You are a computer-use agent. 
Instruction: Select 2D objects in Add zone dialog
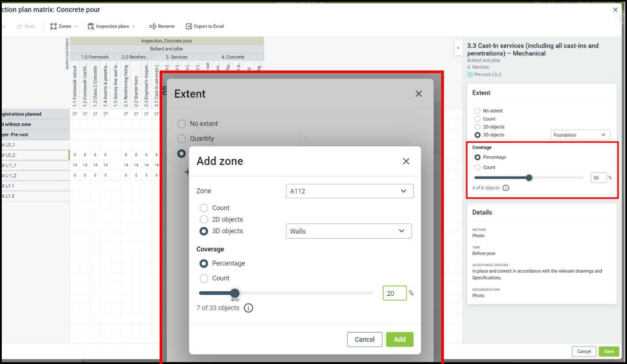204,219
